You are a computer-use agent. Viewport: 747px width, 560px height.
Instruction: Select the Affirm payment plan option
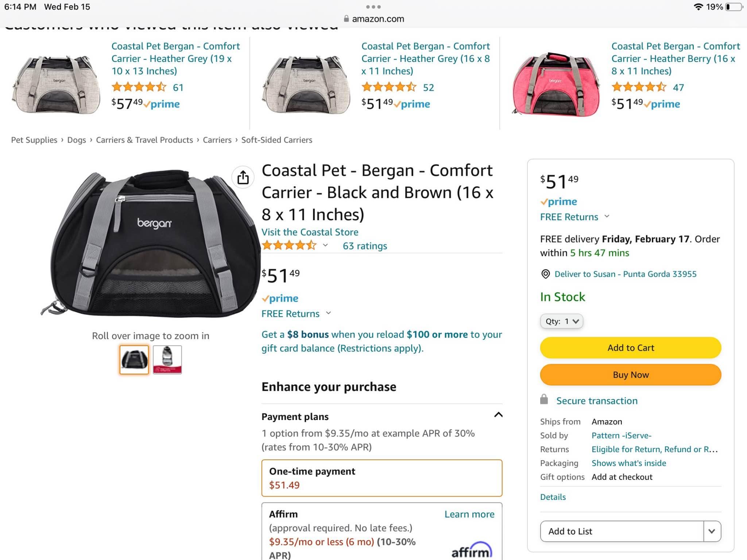(x=382, y=532)
